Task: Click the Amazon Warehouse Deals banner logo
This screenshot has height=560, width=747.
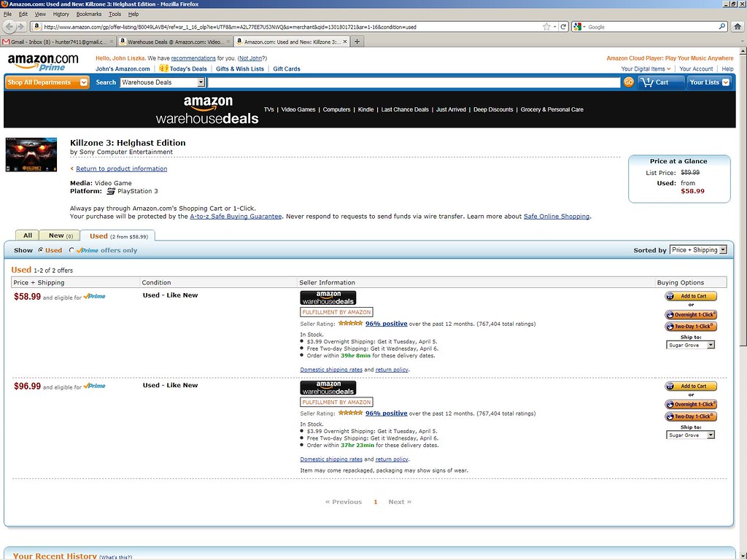Action: (x=207, y=110)
